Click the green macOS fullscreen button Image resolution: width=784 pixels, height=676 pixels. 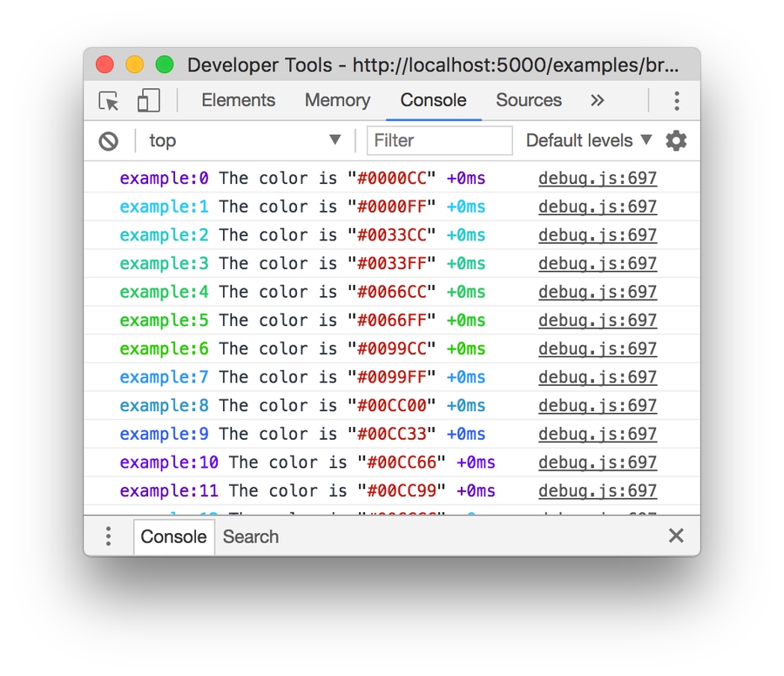point(165,65)
